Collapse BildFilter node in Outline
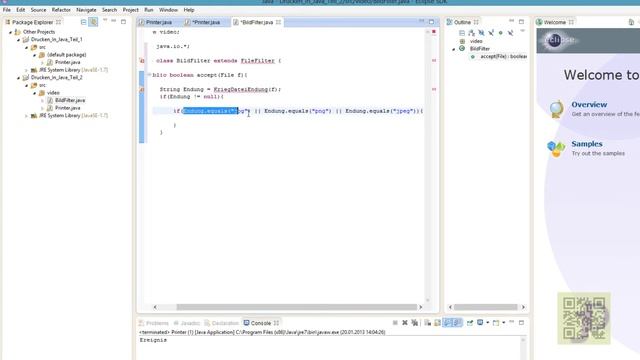The height and width of the screenshot is (360, 640). pyautogui.click(x=453, y=49)
